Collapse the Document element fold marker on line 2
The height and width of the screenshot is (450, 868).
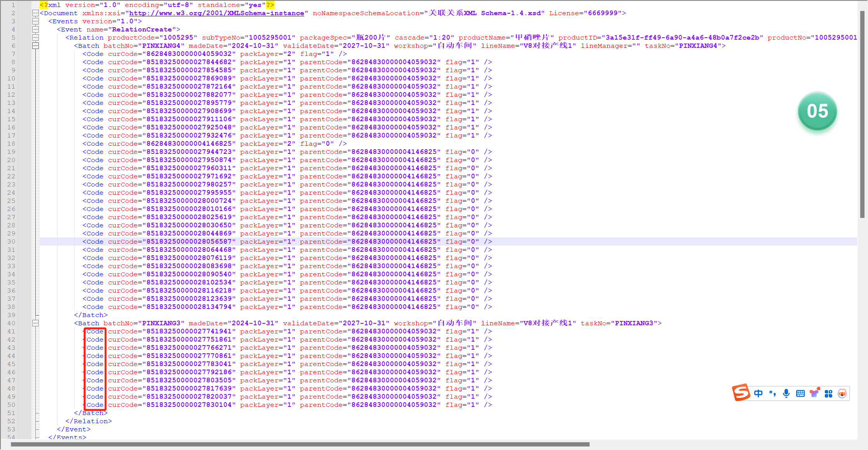35,13
